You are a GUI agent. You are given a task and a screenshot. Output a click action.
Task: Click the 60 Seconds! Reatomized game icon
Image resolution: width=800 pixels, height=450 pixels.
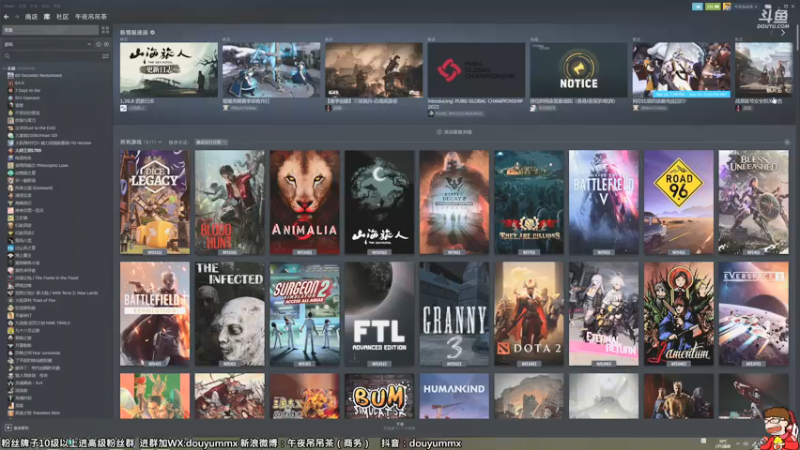click(x=10, y=76)
